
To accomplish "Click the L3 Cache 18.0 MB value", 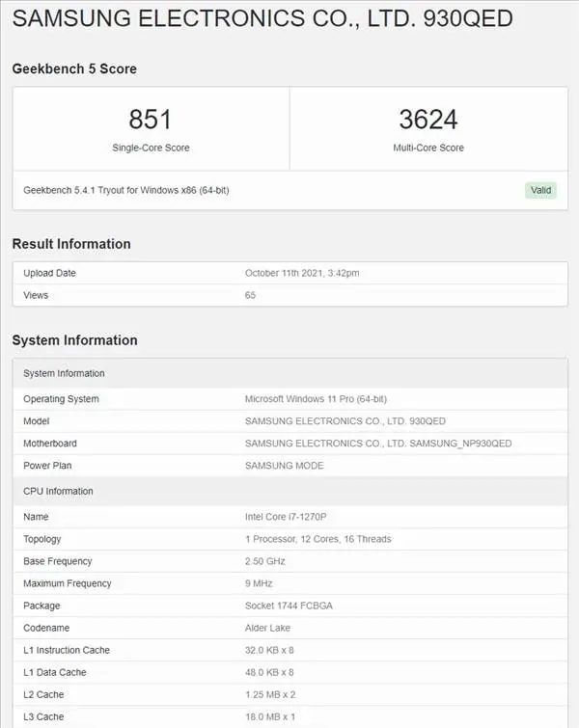I will (272, 716).
